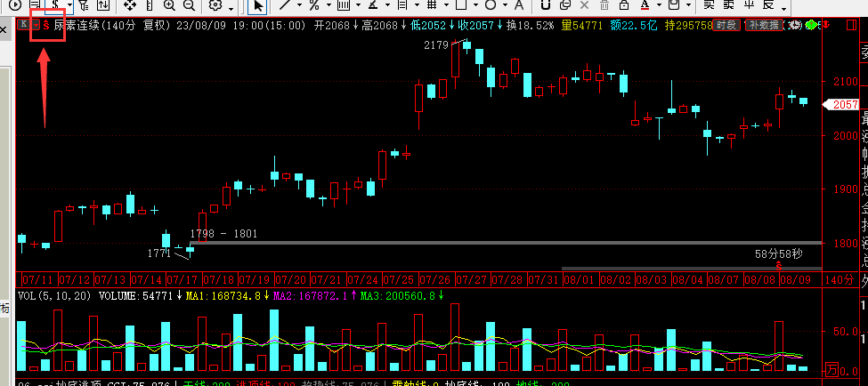
Task: Select the arrow pointer cursor tool
Action: pos(257,5)
